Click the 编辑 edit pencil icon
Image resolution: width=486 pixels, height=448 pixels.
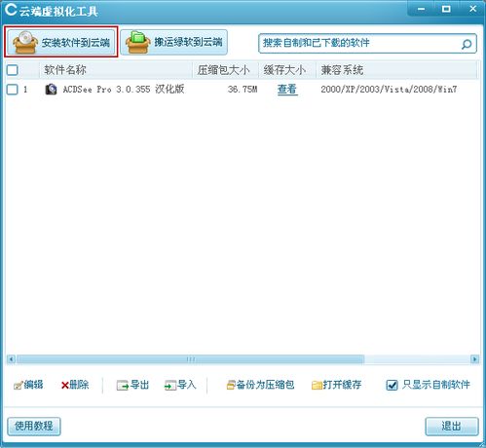(19, 386)
